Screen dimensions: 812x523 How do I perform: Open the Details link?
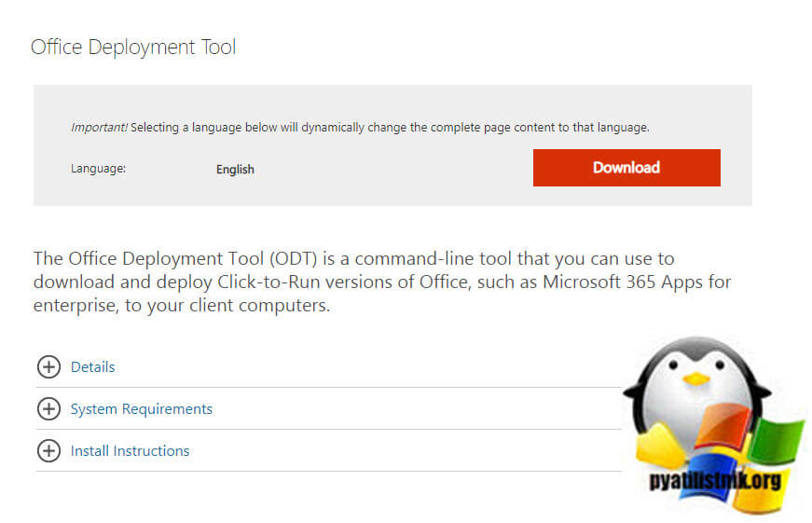click(x=92, y=367)
